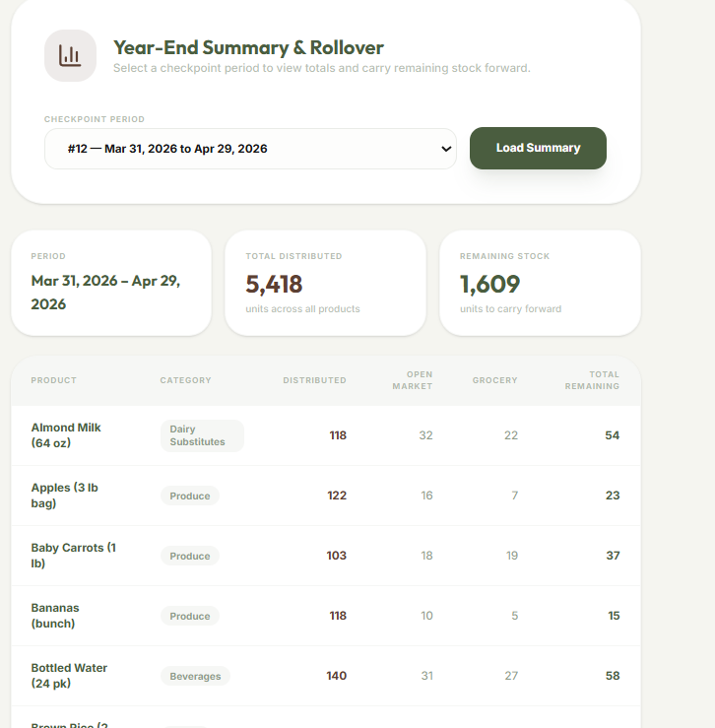Click the Open Market column header

coord(413,380)
